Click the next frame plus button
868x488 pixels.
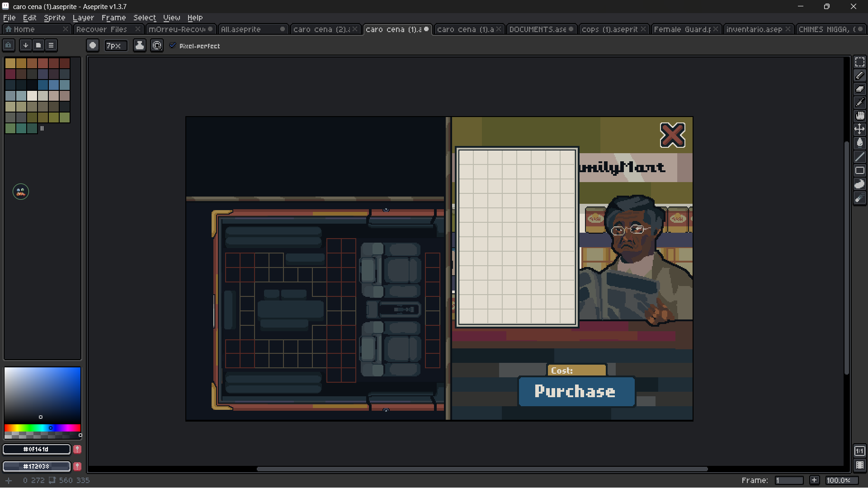[814, 480]
